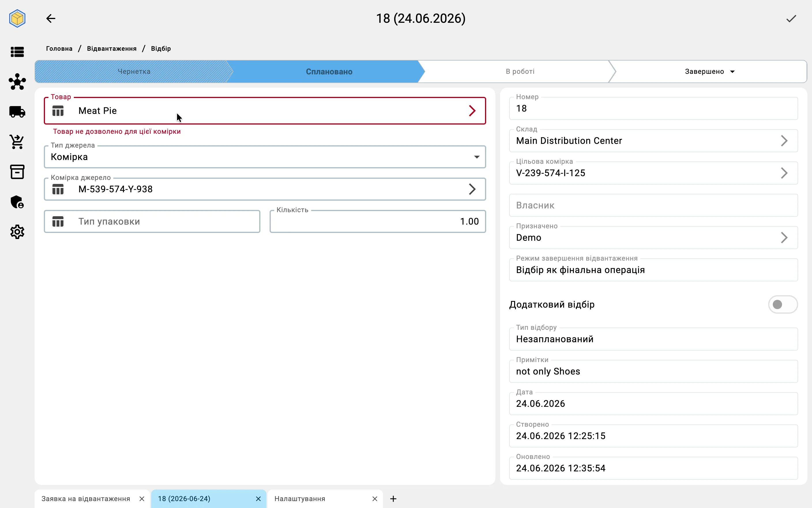812x508 pixels.
Task: Click the Кількість input field
Action: coord(378,221)
